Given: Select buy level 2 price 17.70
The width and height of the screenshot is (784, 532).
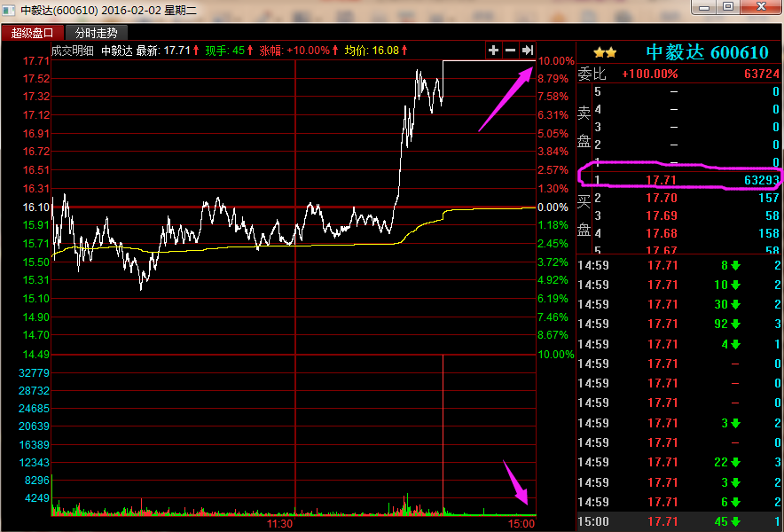Looking at the screenshot, I should [662, 198].
